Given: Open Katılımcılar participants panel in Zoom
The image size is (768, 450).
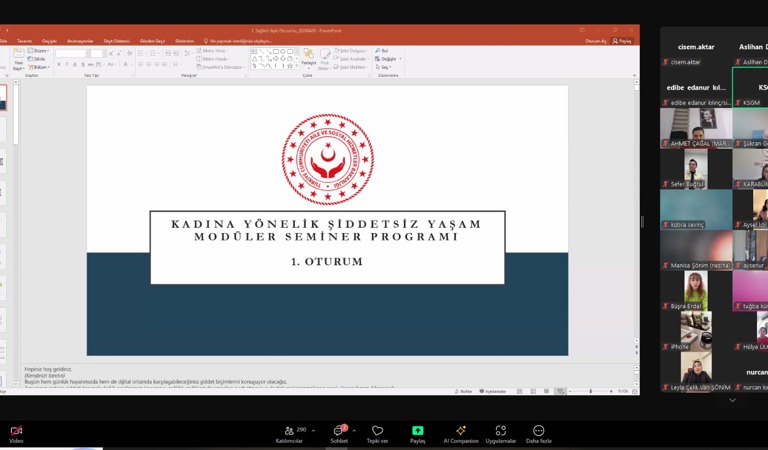Looking at the screenshot, I should tap(290, 434).
